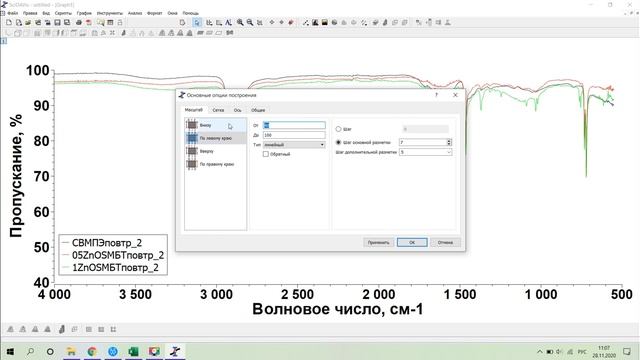
Task: Open 'Шаг дополнительной разметки' dropdown
Action: point(425,152)
